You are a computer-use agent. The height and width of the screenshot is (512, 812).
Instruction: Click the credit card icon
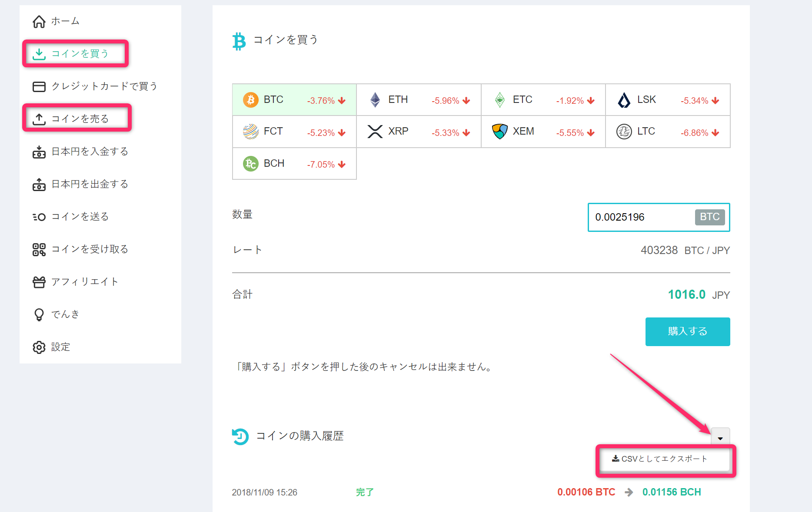(39, 86)
